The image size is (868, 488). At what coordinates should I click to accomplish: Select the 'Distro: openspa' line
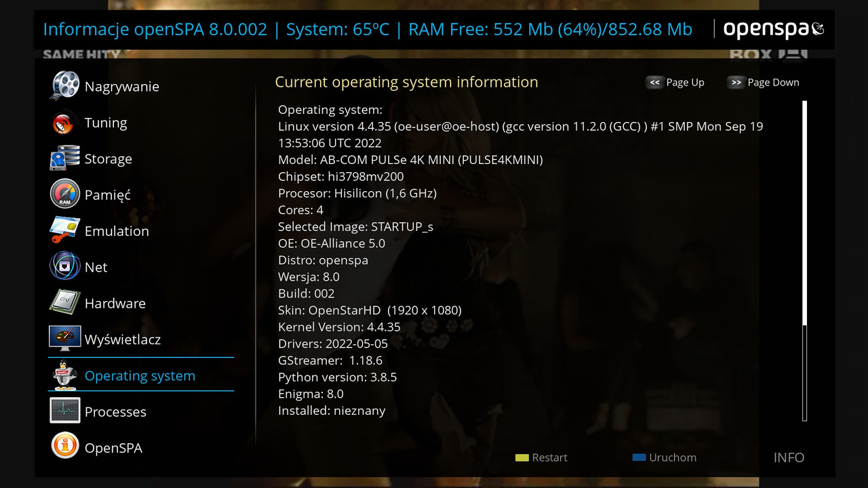[323, 260]
